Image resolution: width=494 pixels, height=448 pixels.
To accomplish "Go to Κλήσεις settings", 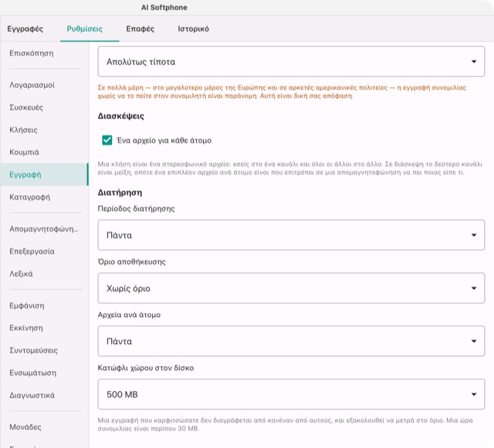I will pyautogui.click(x=44, y=130).
